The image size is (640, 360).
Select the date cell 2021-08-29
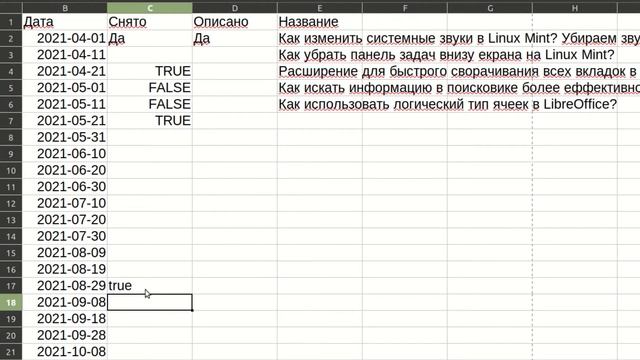tap(64, 286)
